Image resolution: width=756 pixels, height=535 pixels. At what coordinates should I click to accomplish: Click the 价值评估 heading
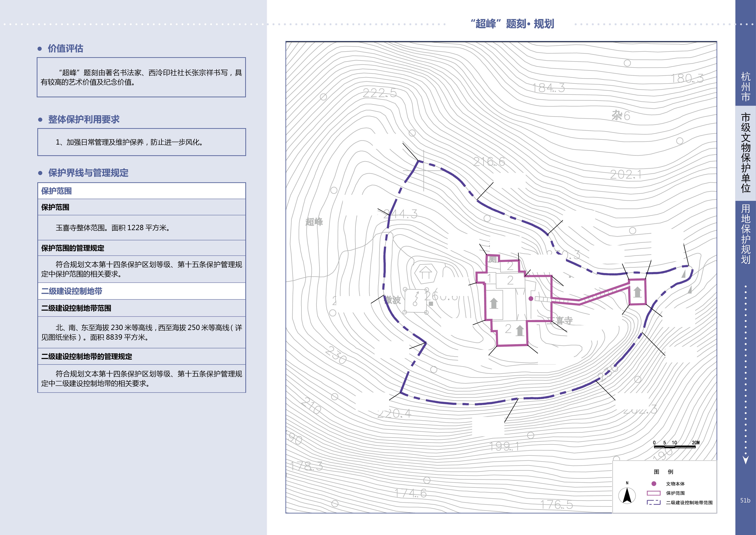pos(66,48)
